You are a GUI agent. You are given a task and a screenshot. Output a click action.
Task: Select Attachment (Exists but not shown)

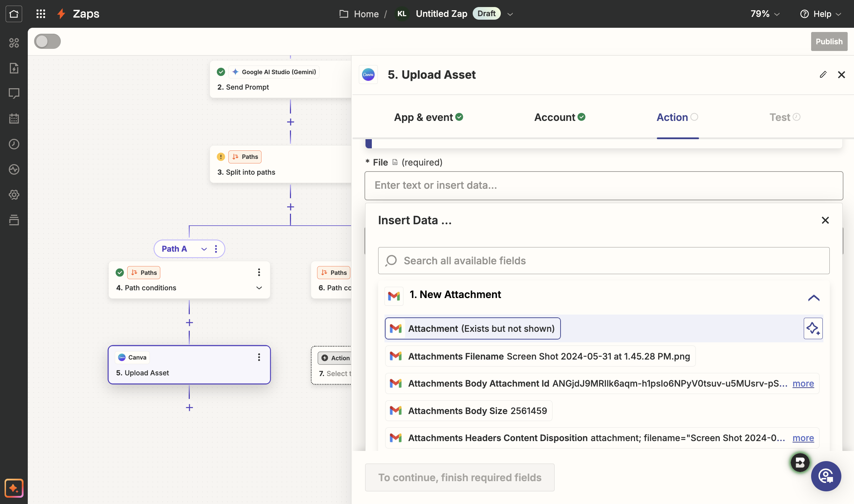473,329
